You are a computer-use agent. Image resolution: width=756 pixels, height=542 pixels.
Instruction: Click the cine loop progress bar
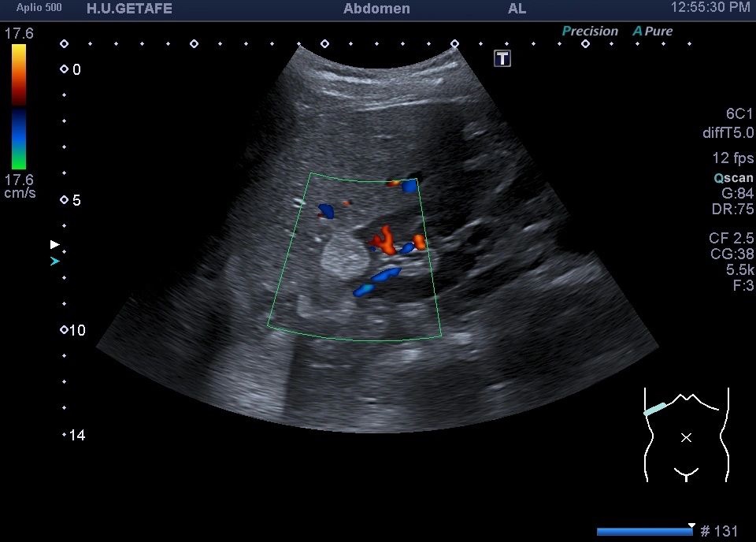tap(644, 532)
